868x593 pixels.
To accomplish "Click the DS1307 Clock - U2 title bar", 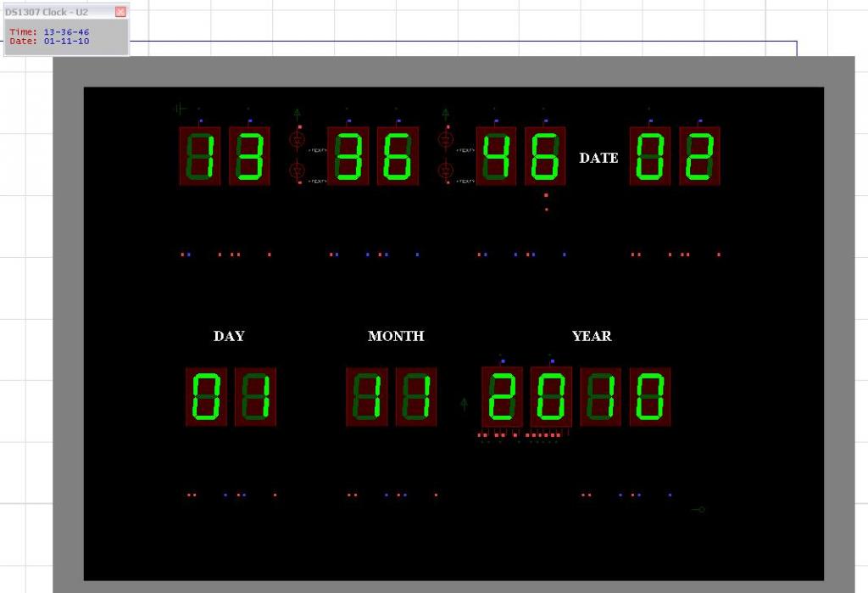I will [66, 12].
